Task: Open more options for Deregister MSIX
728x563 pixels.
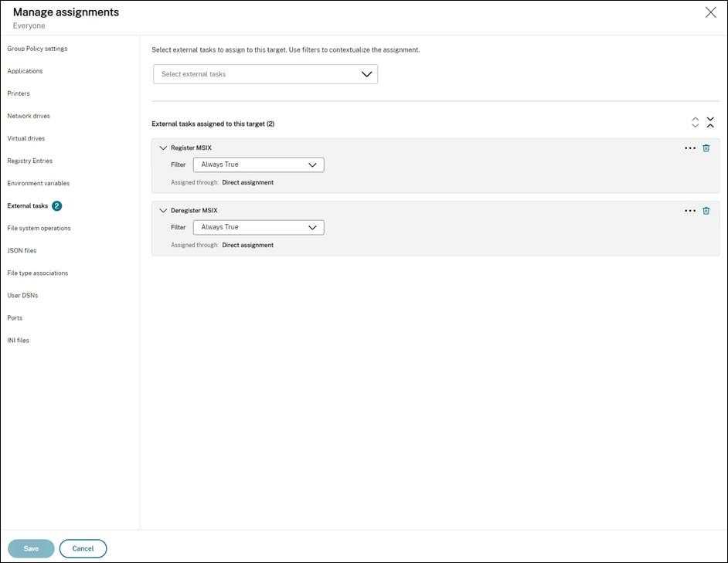Action: [x=690, y=211]
